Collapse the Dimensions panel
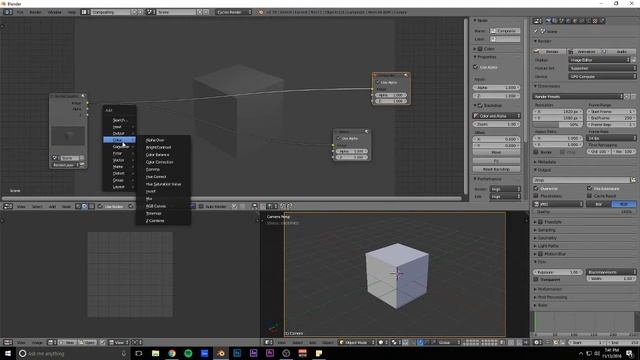This screenshot has width=640, height=360. coord(548,86)
